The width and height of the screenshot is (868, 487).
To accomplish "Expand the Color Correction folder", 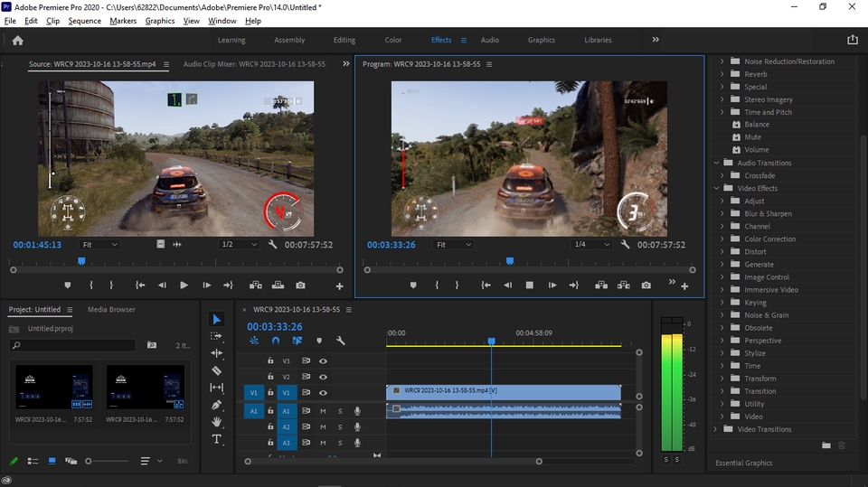I will [x=722, y=239].
